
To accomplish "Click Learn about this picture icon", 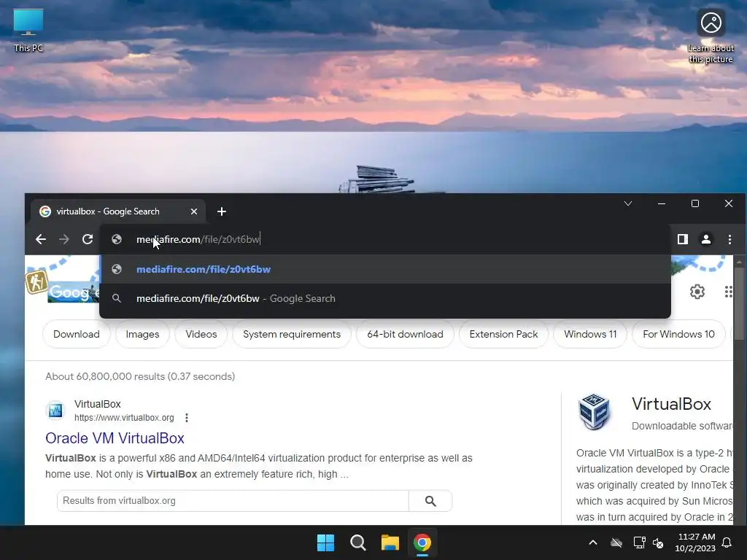I will point(711,36).
